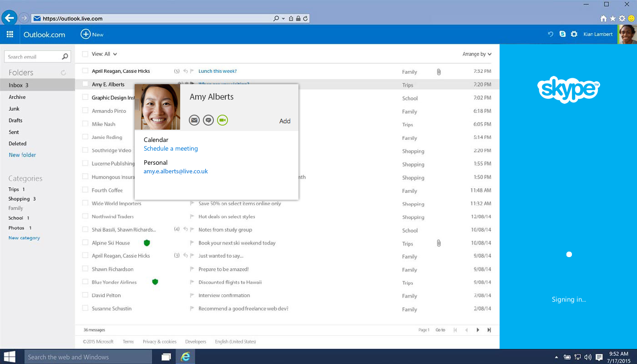Screen dimensions: 637x364
Task: Open Action Center notification icon
Action: 599,357
